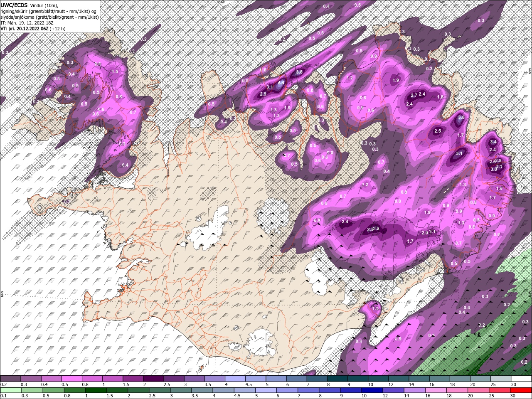532x399 pixels.
Task: Click the top legend swatch between 8 and 9
Action: click(x=337, y=379)
